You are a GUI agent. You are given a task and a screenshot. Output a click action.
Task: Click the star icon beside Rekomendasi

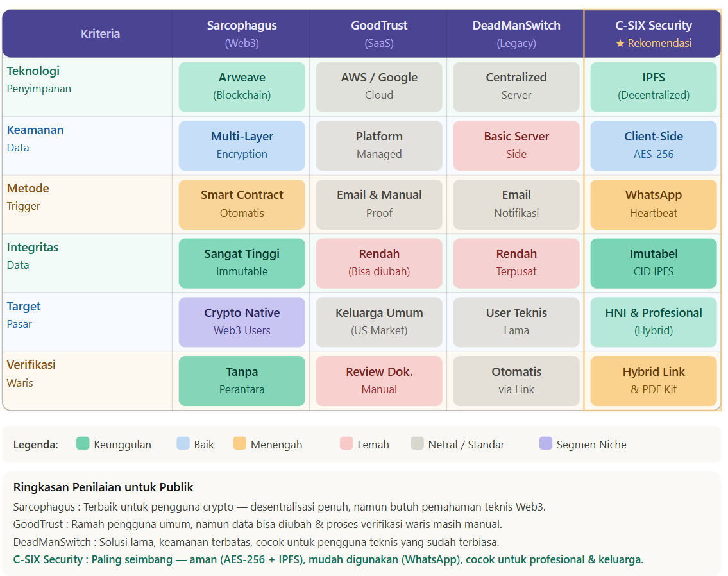click(x=620, y=44)
